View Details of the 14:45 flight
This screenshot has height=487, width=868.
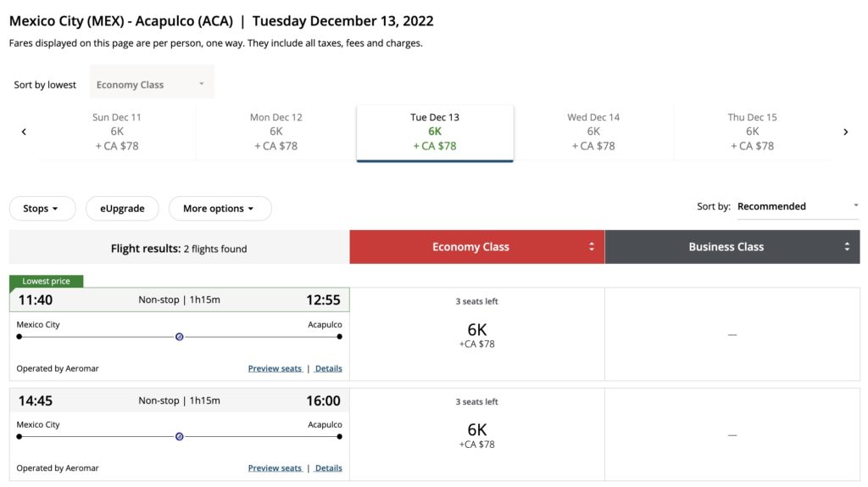click(x=329, y=468)
